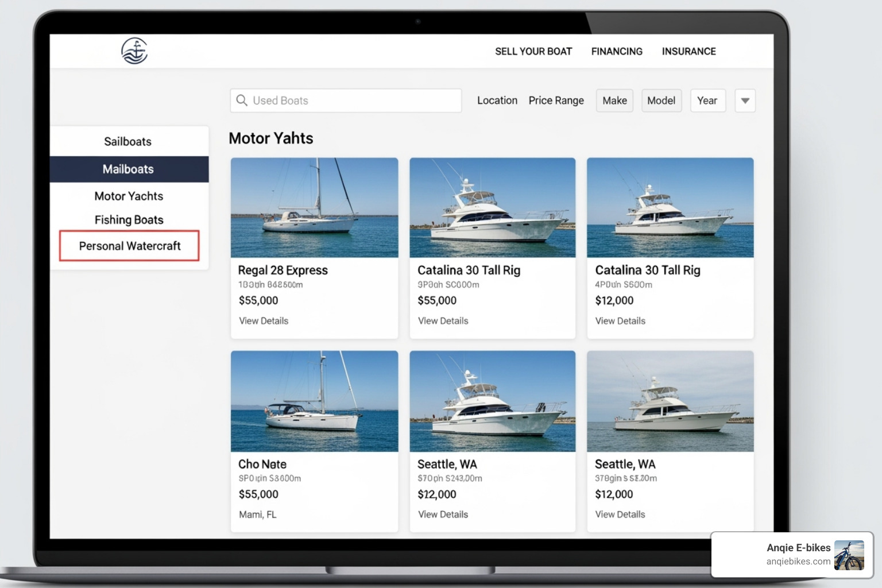Open the Model filter dropdown

(661, 100)
